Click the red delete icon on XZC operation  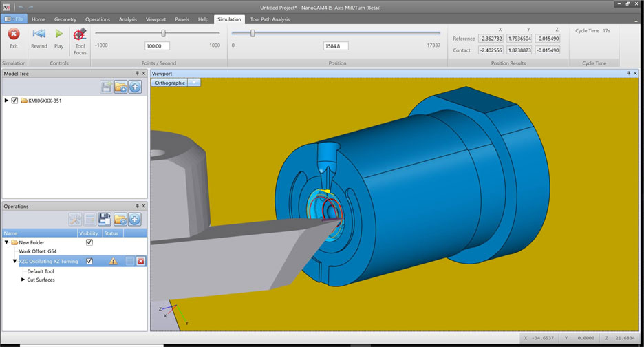(140, 262)
